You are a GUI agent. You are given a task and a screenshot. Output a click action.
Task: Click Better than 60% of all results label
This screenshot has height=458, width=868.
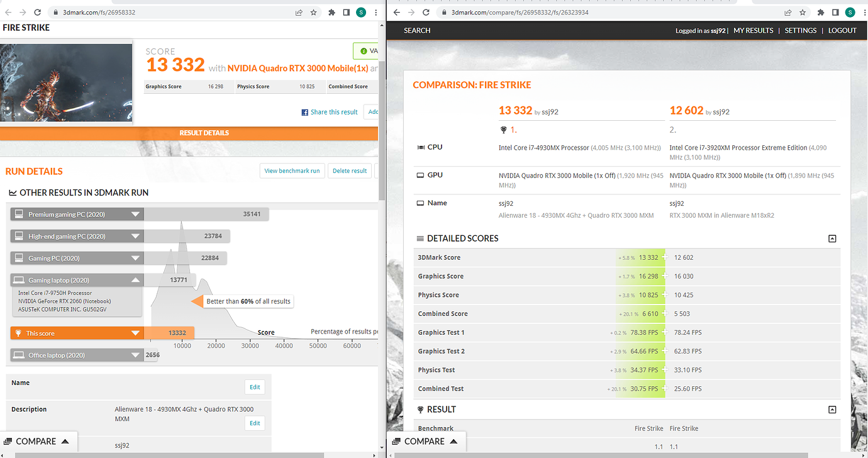(248, 301)
